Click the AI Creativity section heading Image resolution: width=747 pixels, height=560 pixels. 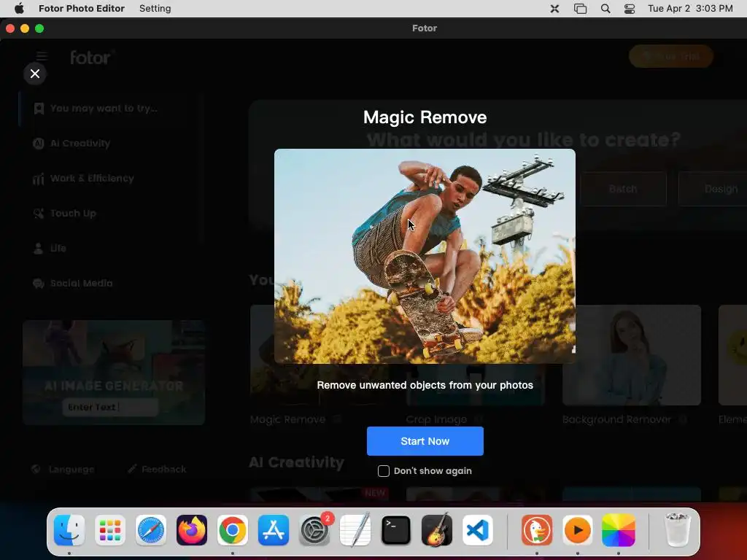[x=296, y=462]
